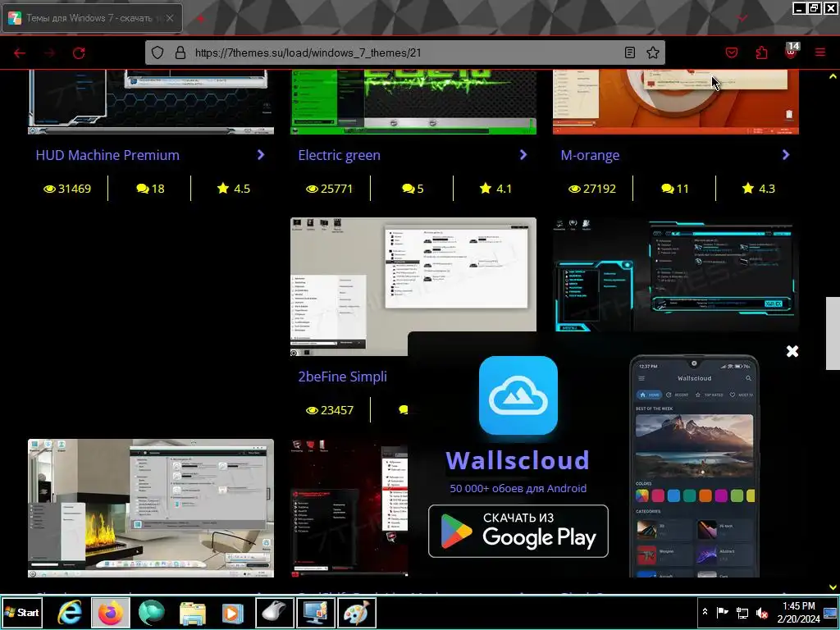Click Electric green rating star 4.1
The height and width of the screenshot is (630, 840).
(x=495, y=189)
